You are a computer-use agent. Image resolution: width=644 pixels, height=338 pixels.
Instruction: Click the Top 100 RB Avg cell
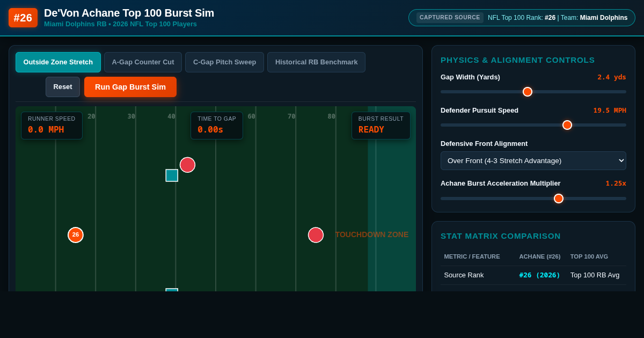click(x=595, y=275)
